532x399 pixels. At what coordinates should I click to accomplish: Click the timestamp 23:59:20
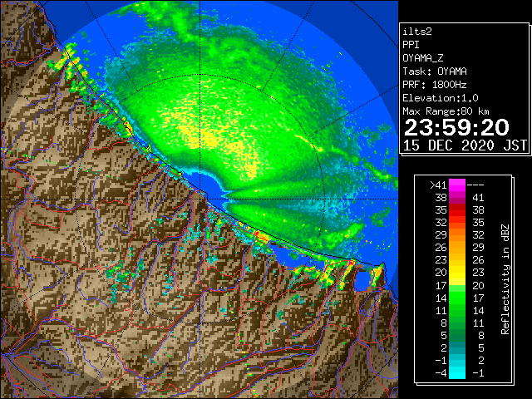point(456,127)
